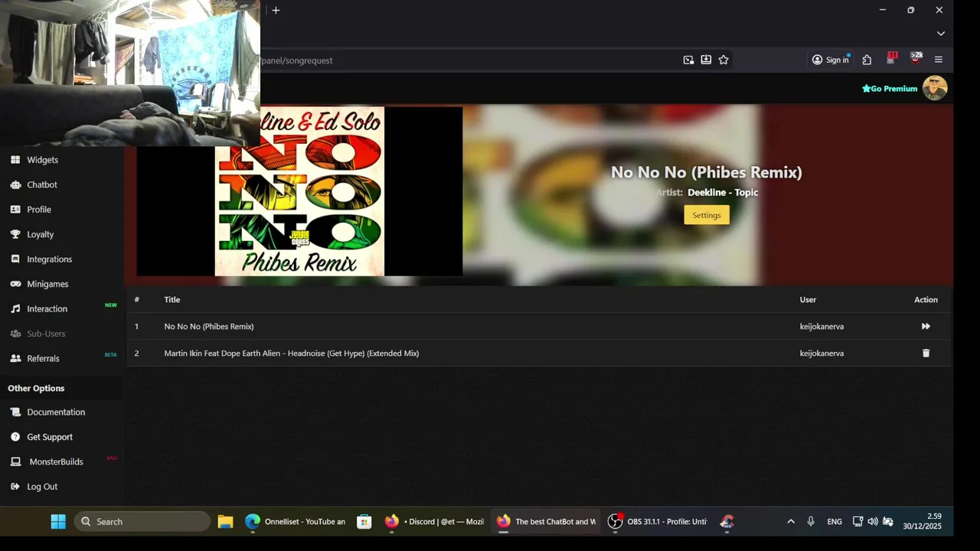Open a new browser tab
Viewport: 980px width, 551px height.
click(276, 10)
